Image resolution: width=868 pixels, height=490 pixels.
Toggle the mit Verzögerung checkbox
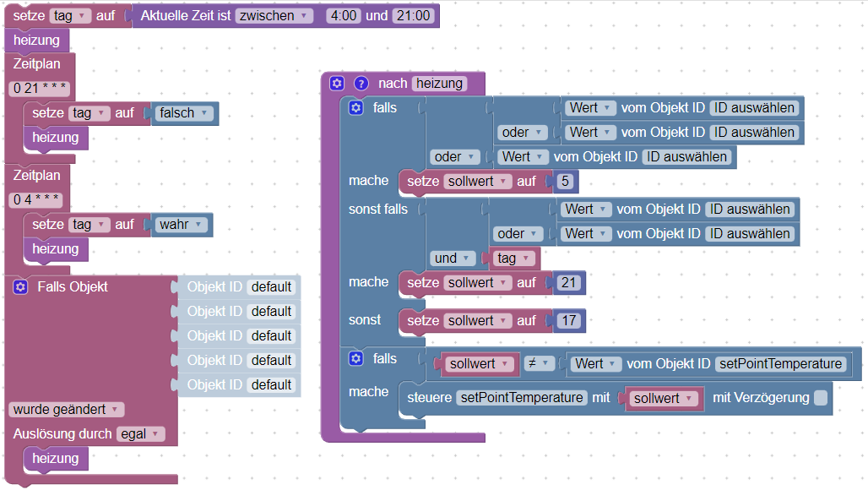point(821,398)
